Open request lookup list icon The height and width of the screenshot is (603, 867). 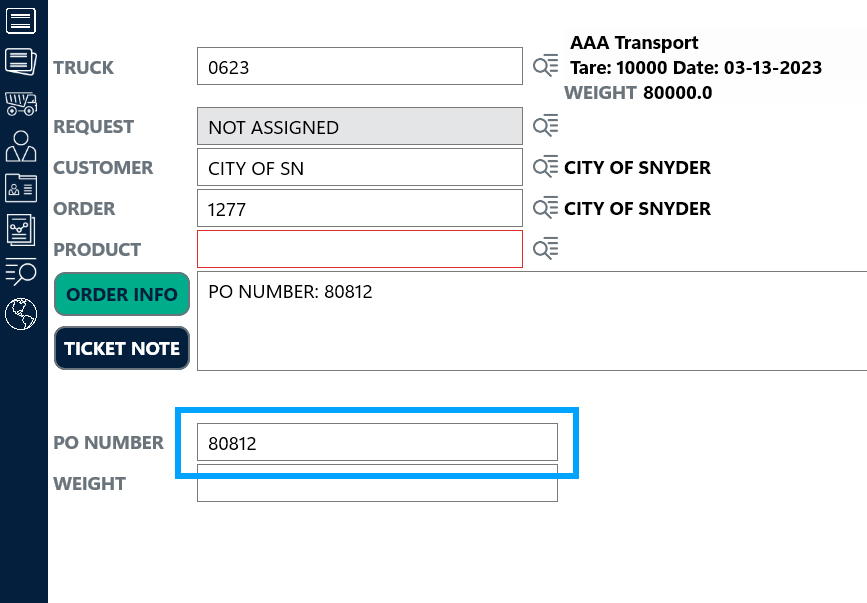coord(545,126)
